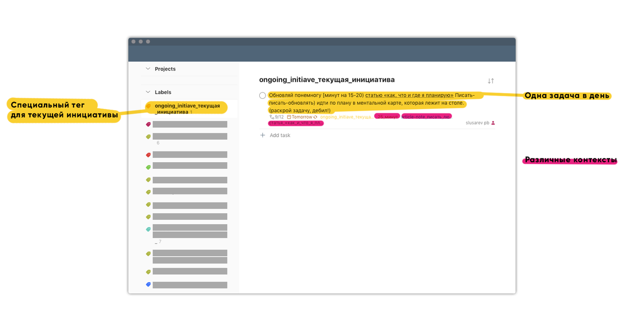Click the orange tag icon of ongoing_initiave label
This screenshot has height=331, width=644.
[149, 106]
